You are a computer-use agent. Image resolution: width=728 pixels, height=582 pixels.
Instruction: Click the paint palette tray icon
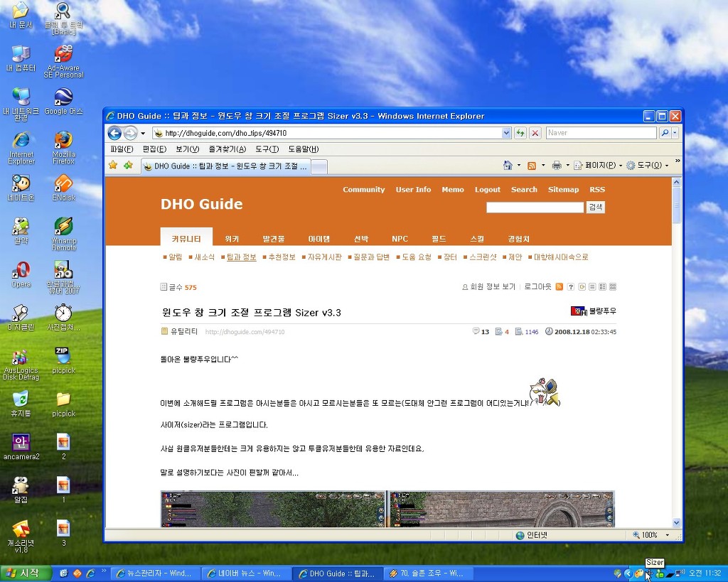click(639, 574)
